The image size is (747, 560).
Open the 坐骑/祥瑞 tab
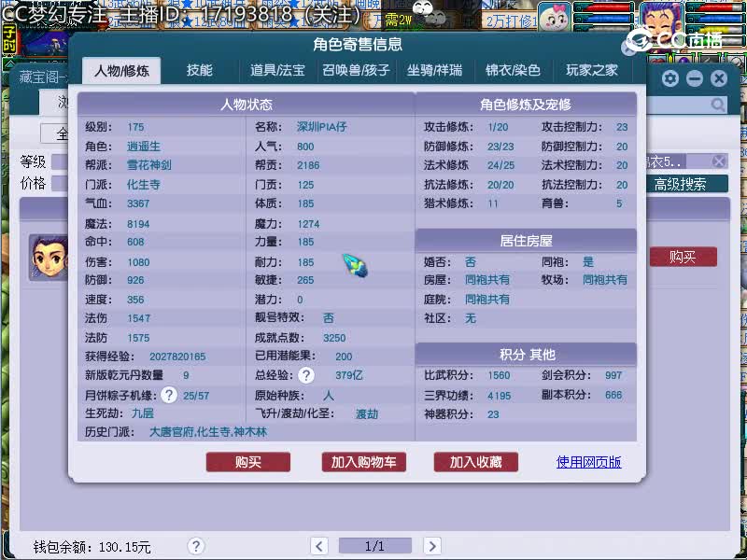coord(434,71)
